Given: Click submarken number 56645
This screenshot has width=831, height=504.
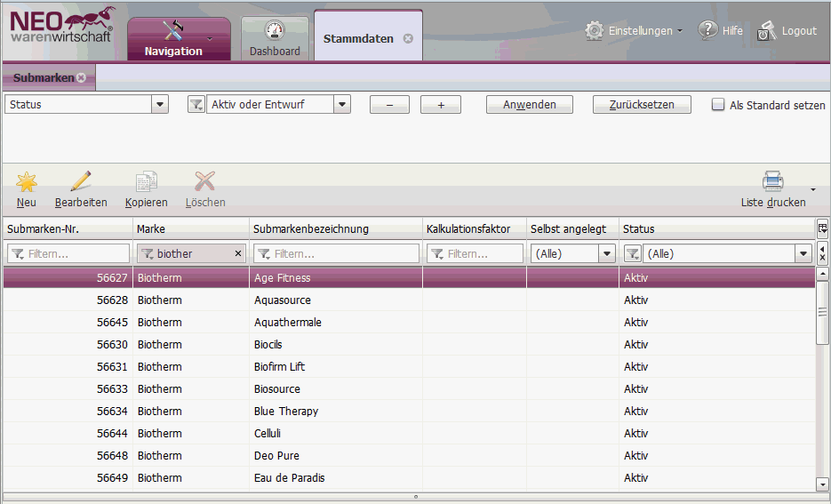Looking at the screenshot, I should [x=112, y=322].
